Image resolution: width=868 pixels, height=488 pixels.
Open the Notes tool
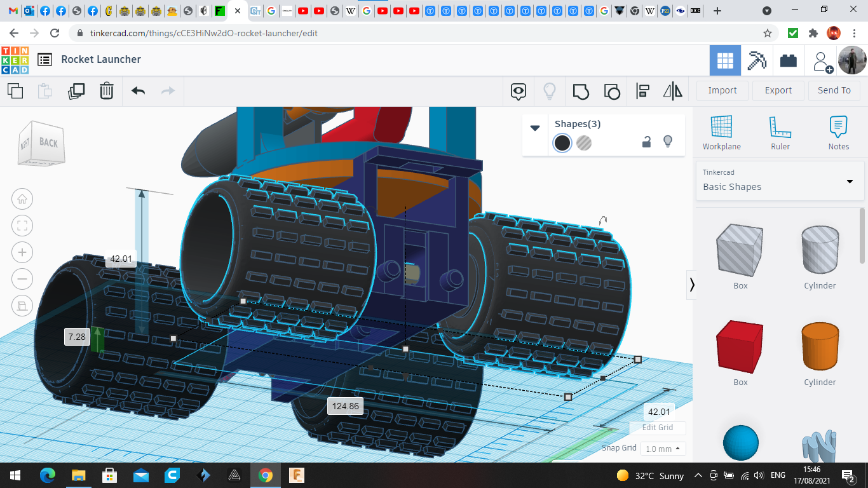tap(838, 133)
